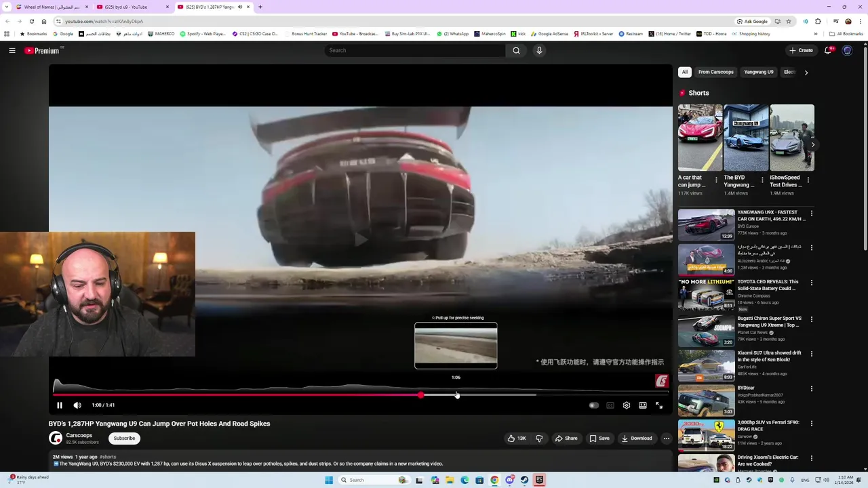
Task: Open the All Bookmarks folder
Action: (x=846, y=34)
